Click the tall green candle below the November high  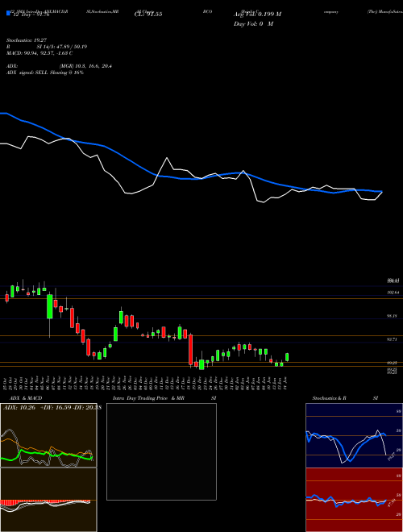point(49,306)
